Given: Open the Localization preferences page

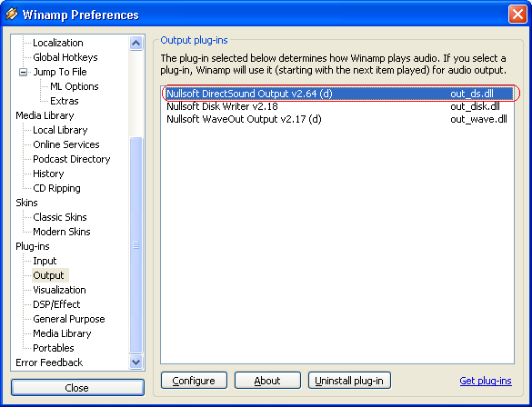Looking at the screenshot, I should pos(58,43).
